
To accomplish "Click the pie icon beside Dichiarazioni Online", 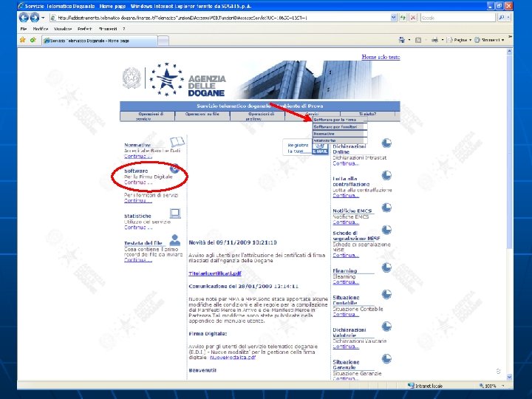I will coord(386,143).
